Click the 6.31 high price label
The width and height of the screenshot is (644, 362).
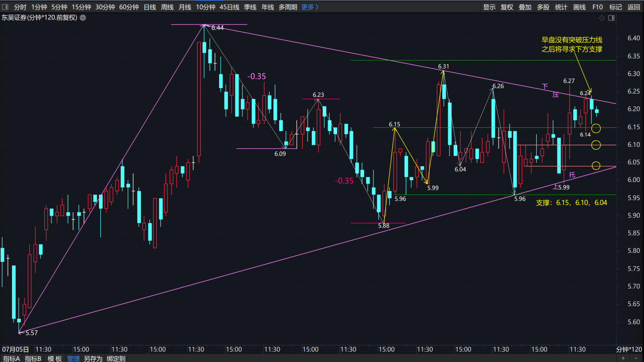tap(444, 66)
